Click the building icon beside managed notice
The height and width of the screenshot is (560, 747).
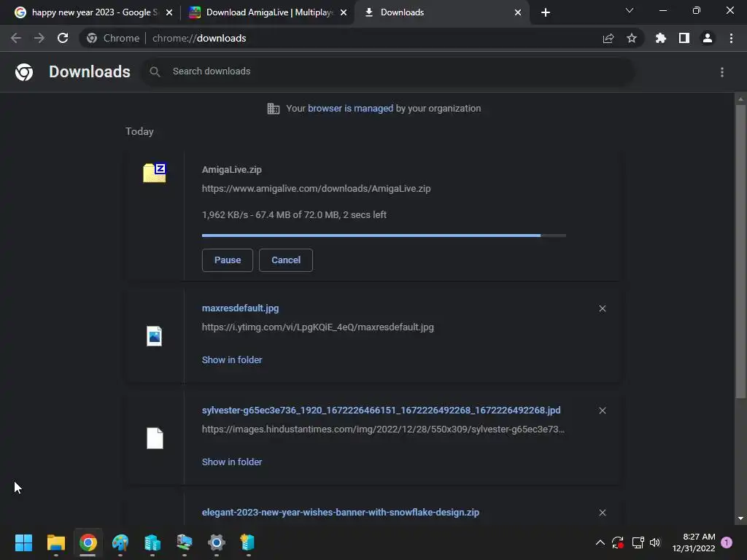(x=273, y=109)
